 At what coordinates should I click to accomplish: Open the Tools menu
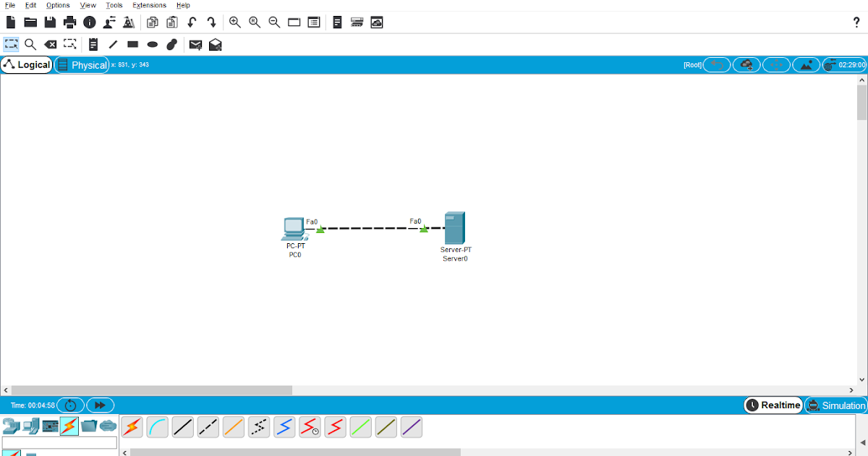coord(114,5)
